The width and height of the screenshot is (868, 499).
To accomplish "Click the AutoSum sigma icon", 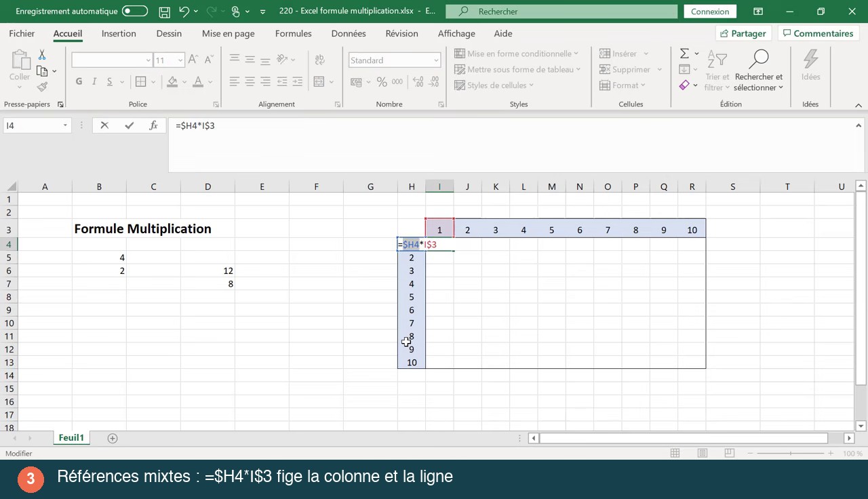I will tap(684, 54).
